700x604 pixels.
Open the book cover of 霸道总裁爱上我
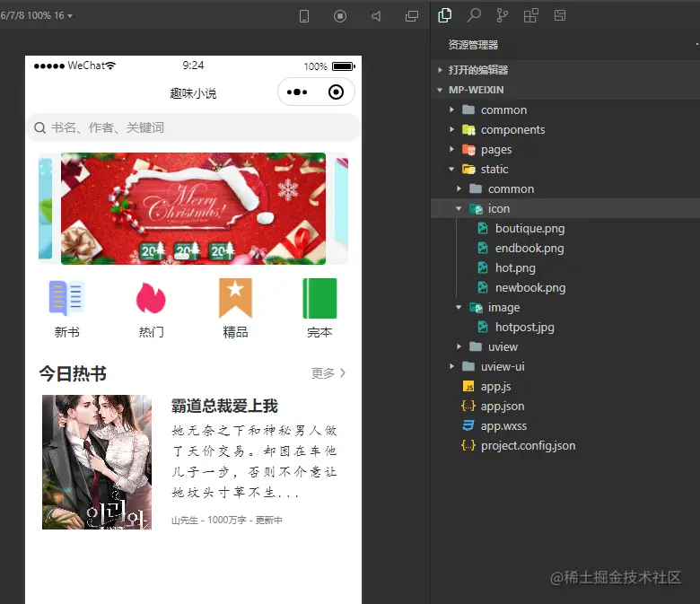97,462
